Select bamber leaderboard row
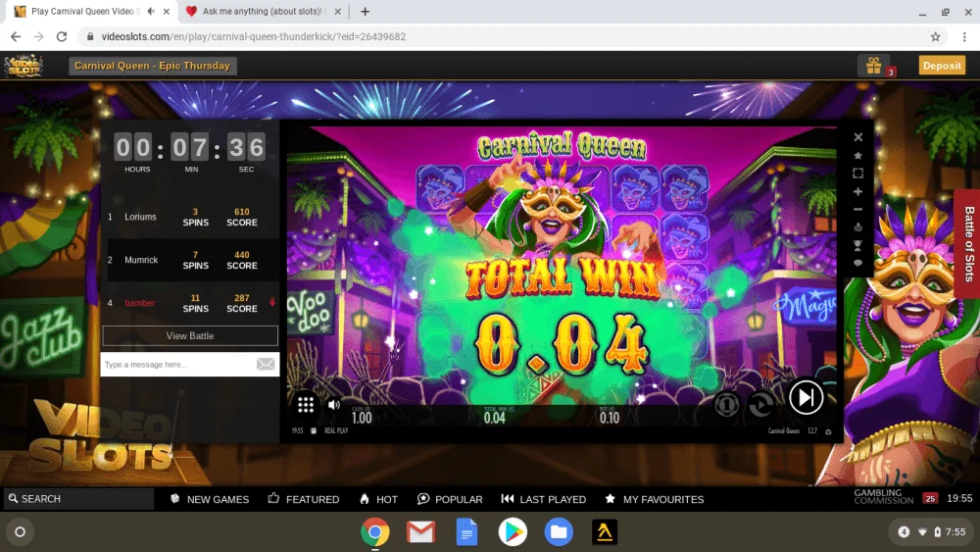 (x=190, y=303)
